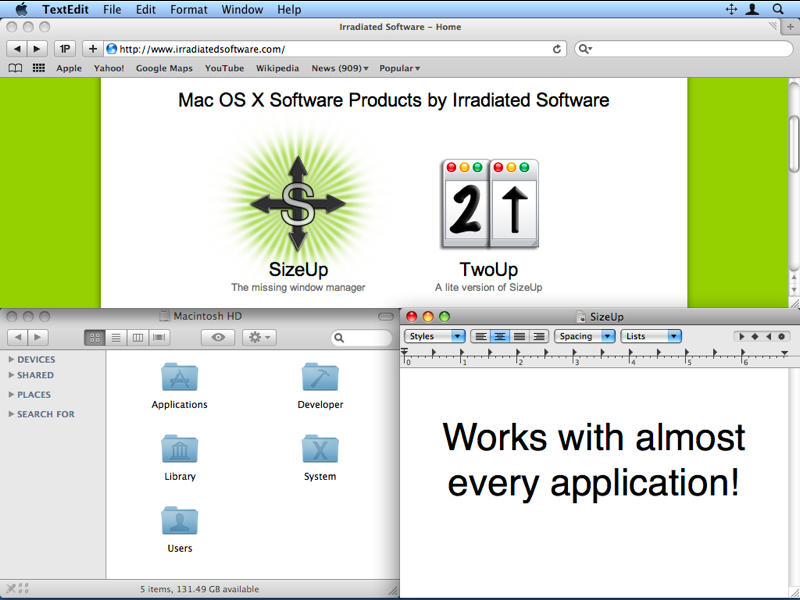This screenshot has height=600, width=800.
Task: Click the TwoUp product title link
Action: [x=489, y=269]
